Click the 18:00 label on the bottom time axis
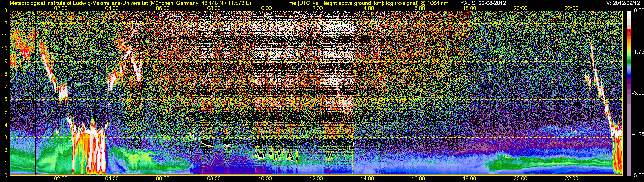The image size is (644, 182). (469, 179)
